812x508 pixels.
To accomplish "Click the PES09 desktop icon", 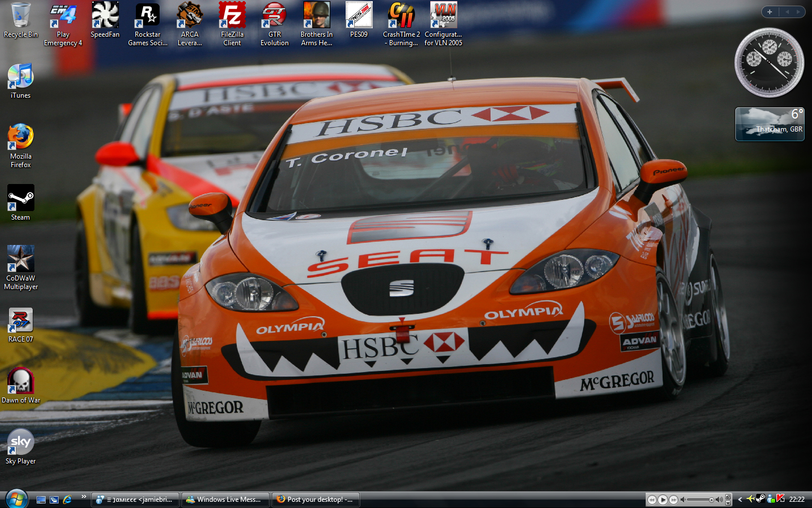I will 359,20.
